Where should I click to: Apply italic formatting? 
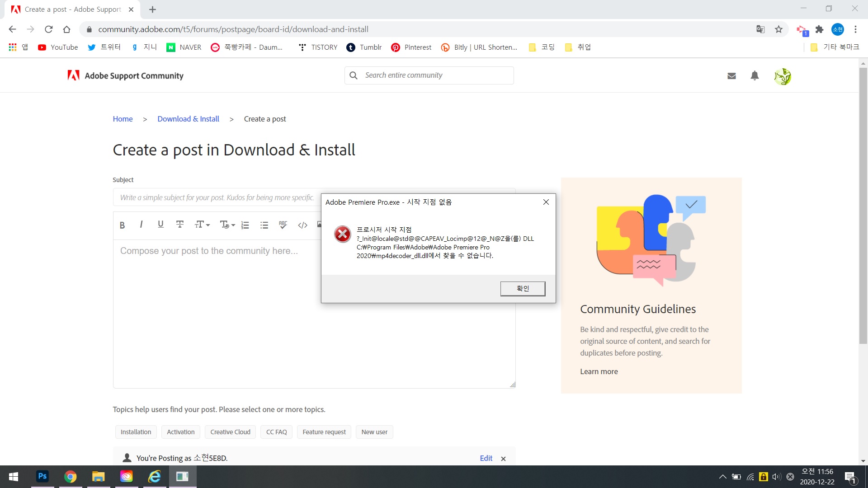point(141,225)
